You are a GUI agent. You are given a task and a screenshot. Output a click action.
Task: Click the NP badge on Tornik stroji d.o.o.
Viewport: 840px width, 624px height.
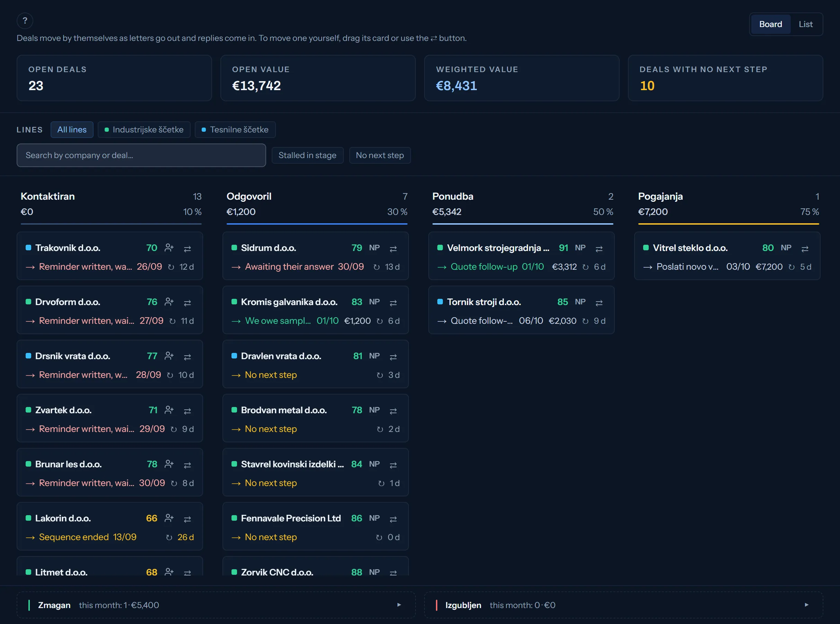(580, 302)
